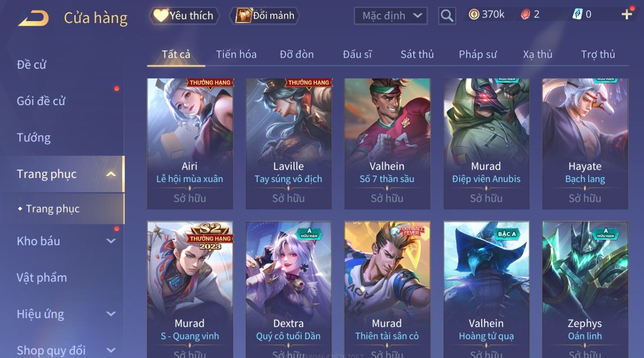This screenshot has height=358, width=644.
Task: Open Gói đề cử sidebar item
Action: [41, 101]
